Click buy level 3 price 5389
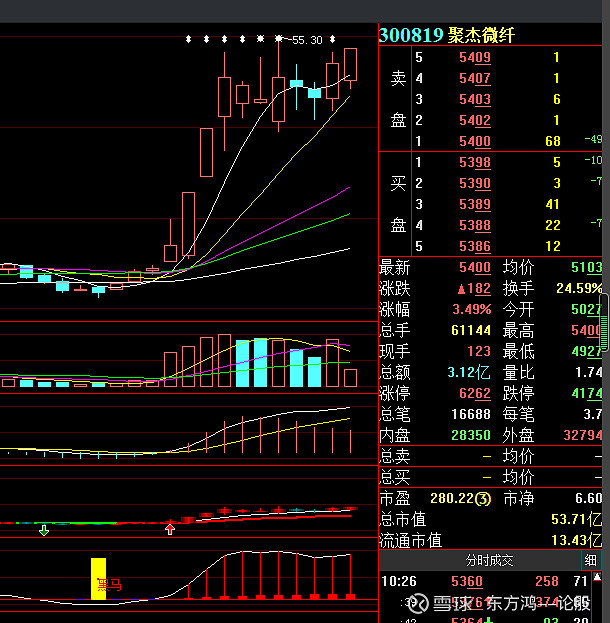The width and height of the screenshot is (610, 623). (x=475, y=205)
